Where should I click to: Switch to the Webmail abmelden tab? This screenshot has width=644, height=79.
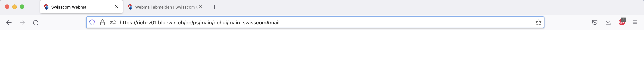[162, 7]
